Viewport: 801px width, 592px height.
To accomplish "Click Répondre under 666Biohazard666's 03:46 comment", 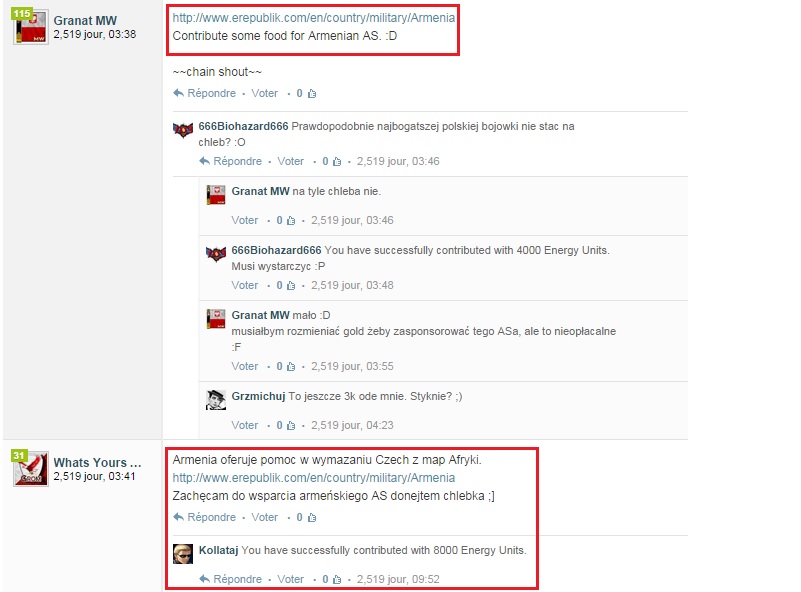I will (x=238, y=161).
